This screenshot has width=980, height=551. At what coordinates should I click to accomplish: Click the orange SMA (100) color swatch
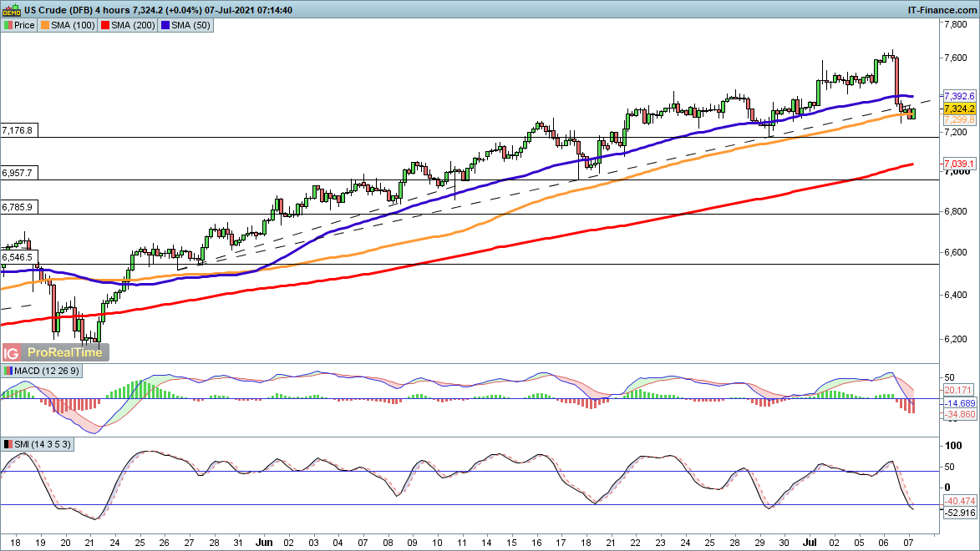[45, 26]
